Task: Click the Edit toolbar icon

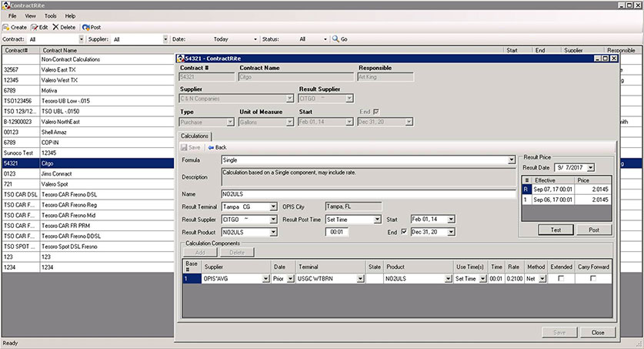Action: 34,27
